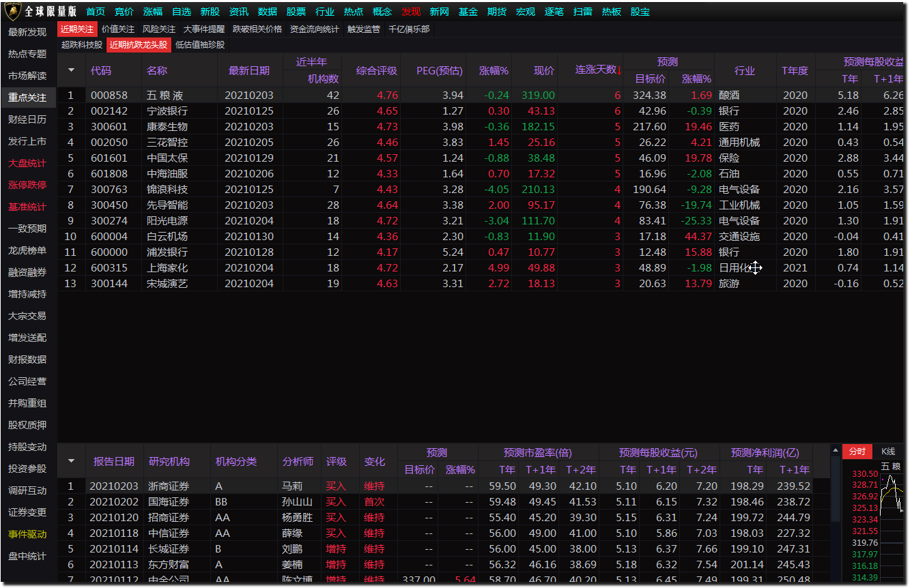This screenshot has width=910, height=588.
Task: Sort stock table by 综合评级 header
Action: coord(376,70)
